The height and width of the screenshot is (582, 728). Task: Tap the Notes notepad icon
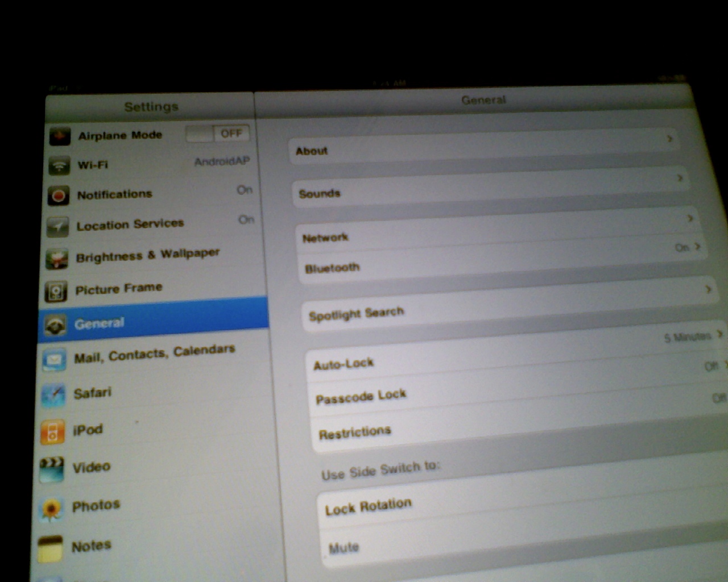49,549
